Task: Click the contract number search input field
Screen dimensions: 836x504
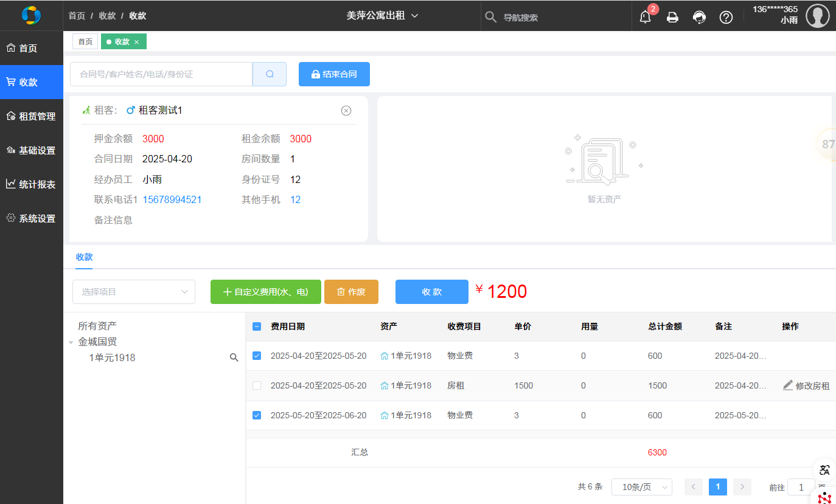Action: pos(161,74)
